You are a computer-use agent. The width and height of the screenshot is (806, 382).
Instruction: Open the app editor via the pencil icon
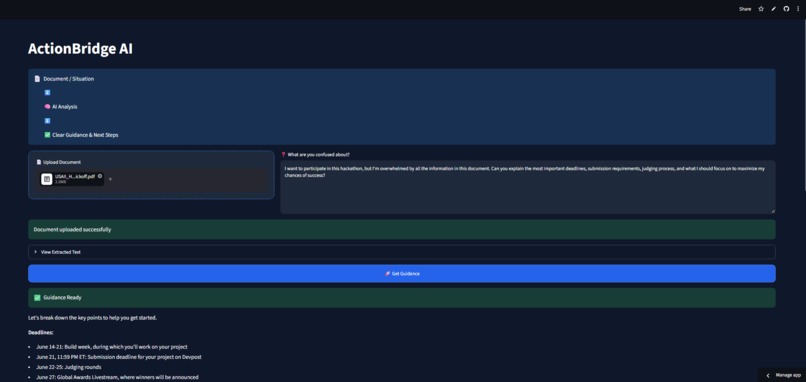pos(774,9)
